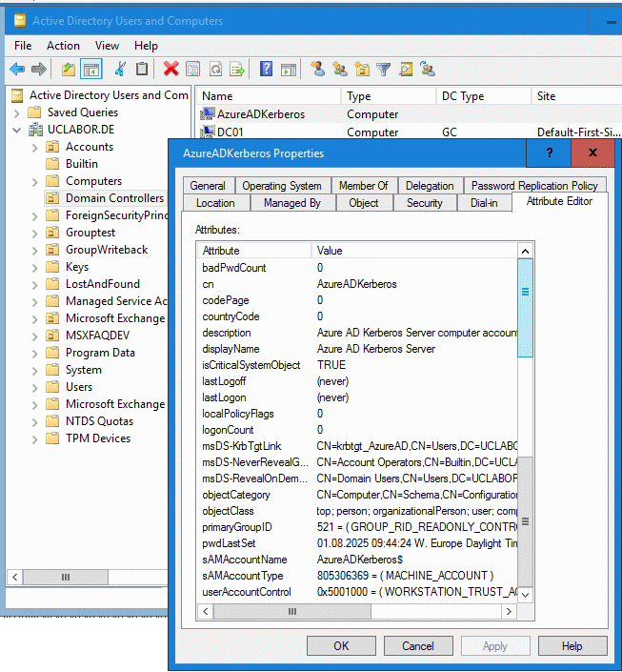Click the DC01 computer icon in list
622x672 pixels.
pos(208,132)
